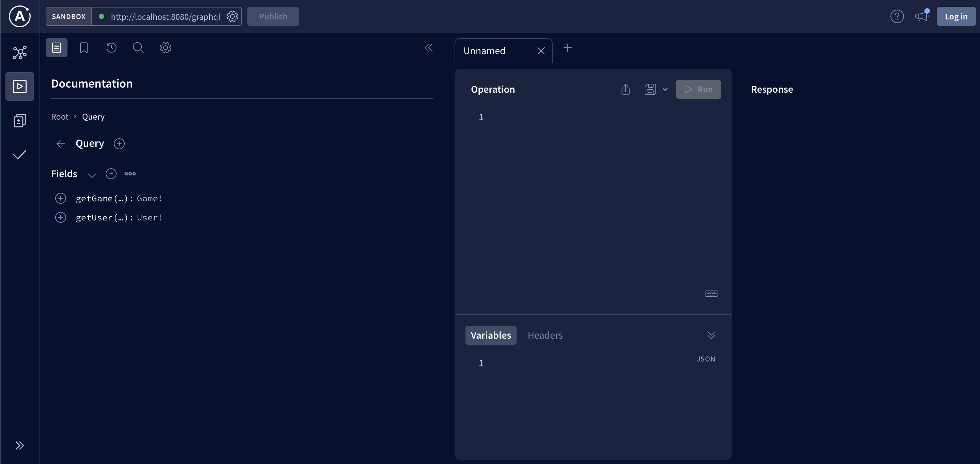Add getUser field to the operation
Screen dimensions: 980x464
pyautogui.click(x=61, y=218)
